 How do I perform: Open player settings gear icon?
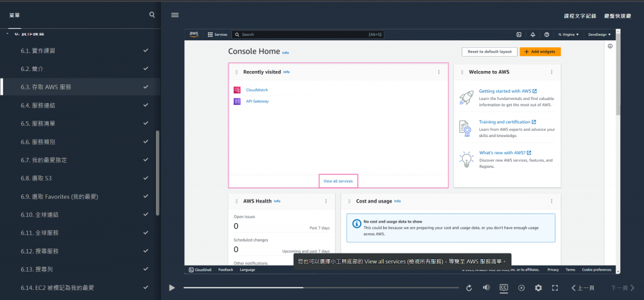tap(538, 287)
